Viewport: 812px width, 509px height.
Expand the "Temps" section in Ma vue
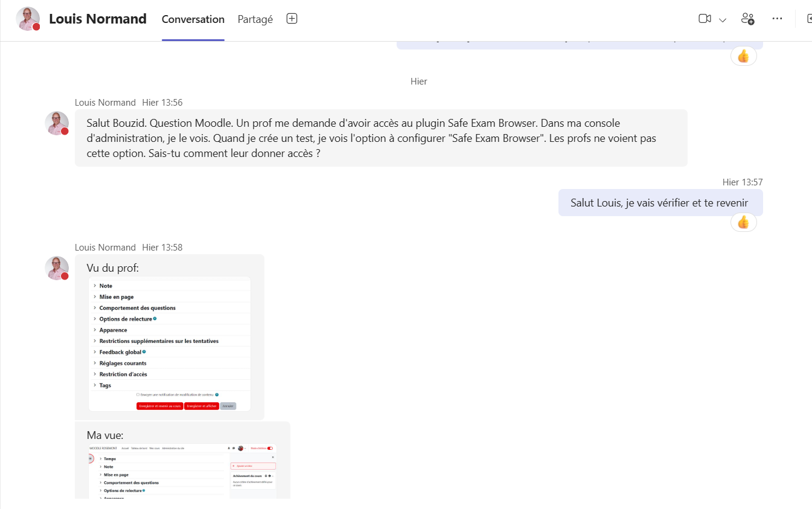[x=100, y=459]
